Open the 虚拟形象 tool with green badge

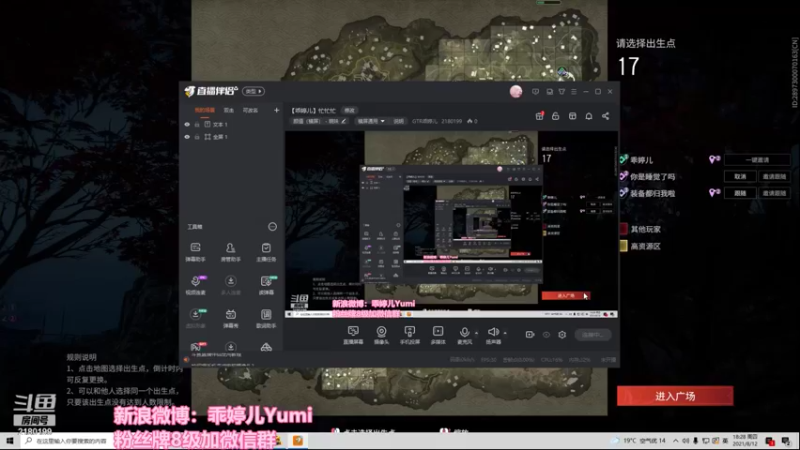pyautogui.click(x=195, y=318)
